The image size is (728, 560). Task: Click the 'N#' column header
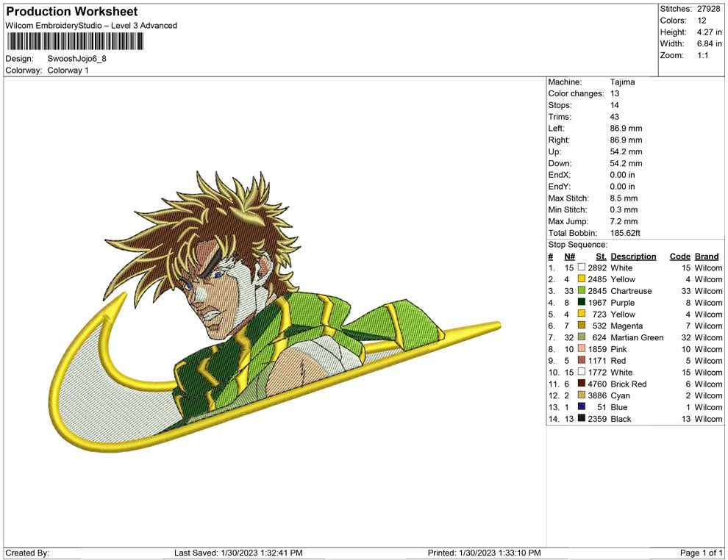tap(570, 256)
